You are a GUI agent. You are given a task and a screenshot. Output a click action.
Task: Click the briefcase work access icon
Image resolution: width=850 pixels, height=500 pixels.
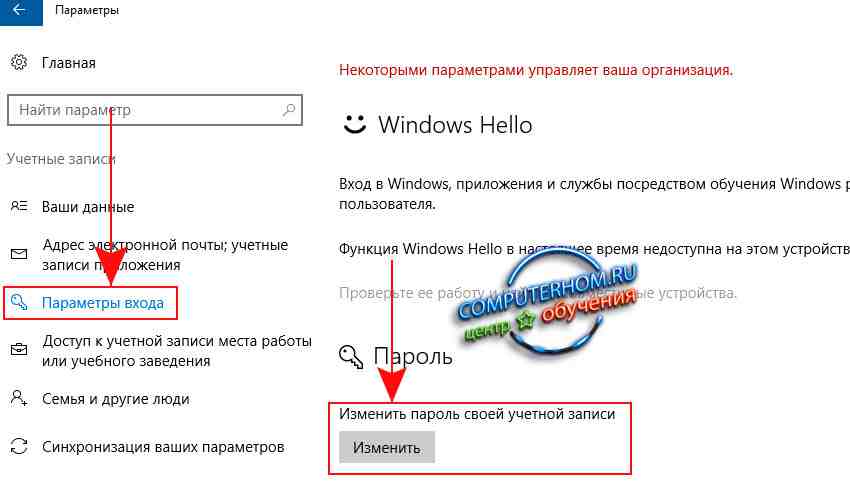click(19, 350)
